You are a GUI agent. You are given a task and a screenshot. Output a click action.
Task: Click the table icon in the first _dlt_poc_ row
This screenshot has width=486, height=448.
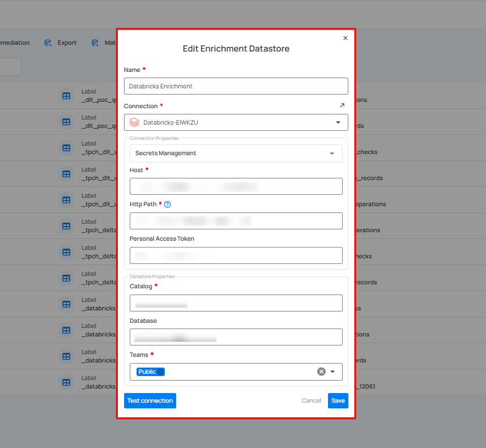(66, 96)
